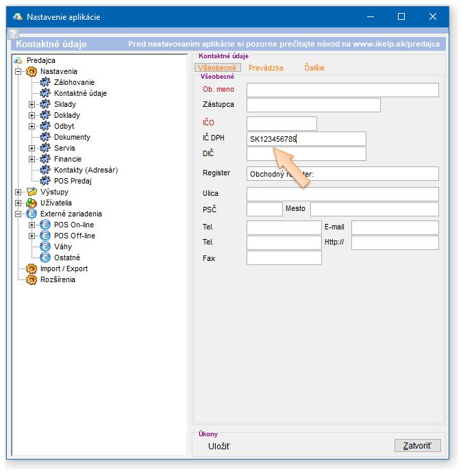This screenshot has height=476, width=463.
Task: Click the Ob. meno input field
Action: (x=342, y=90)
